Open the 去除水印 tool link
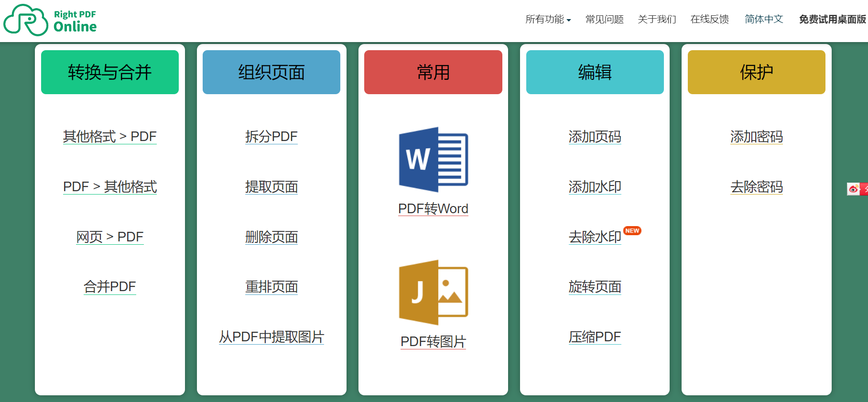 (595, 237)
